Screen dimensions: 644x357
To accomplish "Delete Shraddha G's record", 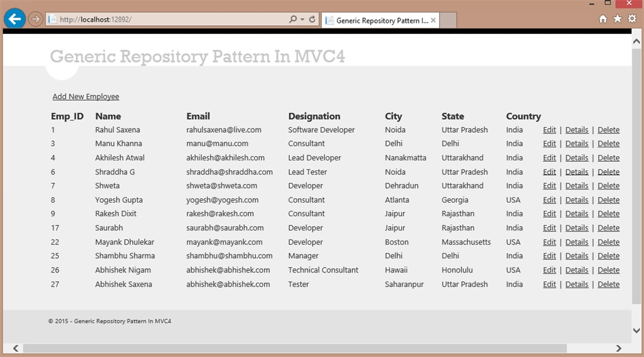I will click(608, 172).
